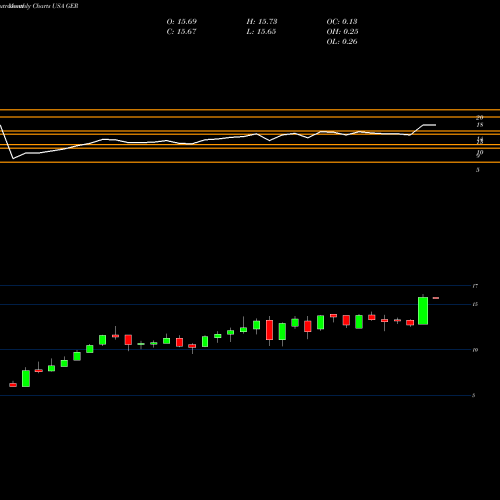Click the open value O: 15.69
This screenshot has width=500, height=500.
(x=182, y=22)
